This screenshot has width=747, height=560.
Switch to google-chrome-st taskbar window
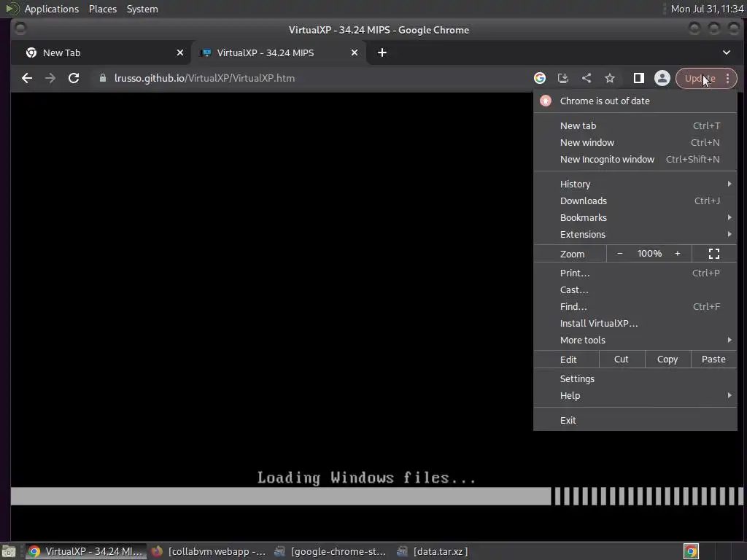pyautogui.click(x=330, y=551)
